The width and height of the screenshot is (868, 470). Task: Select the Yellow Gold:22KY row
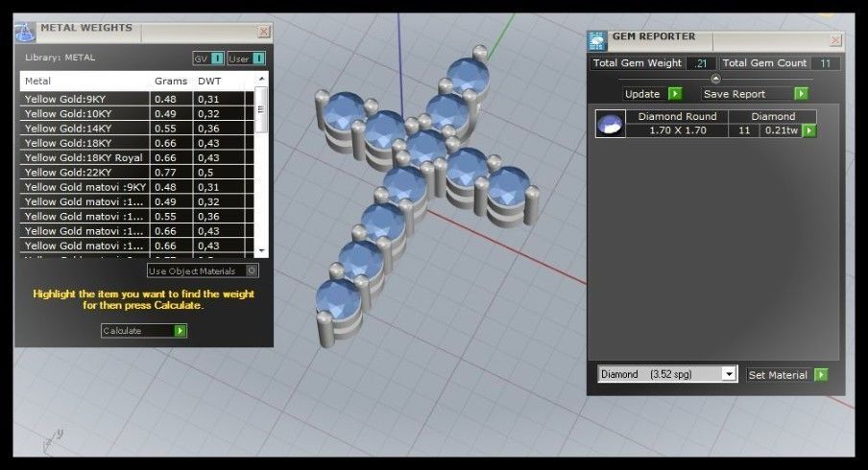tap(136, 172)
